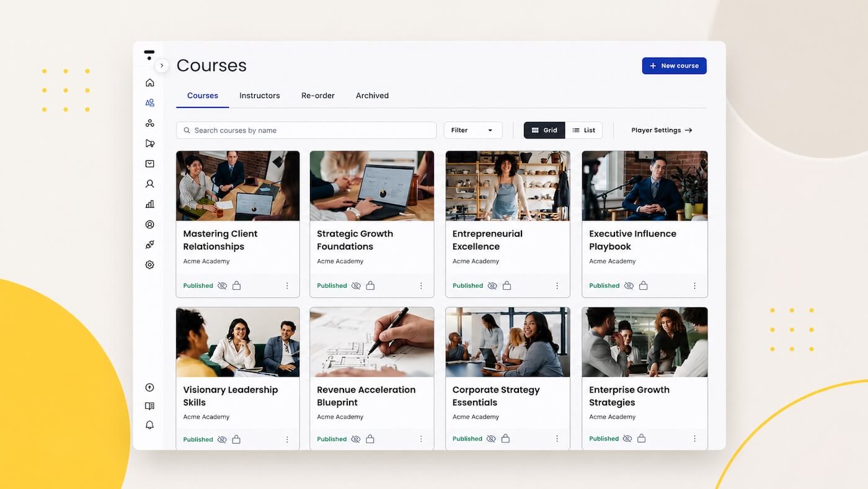The image size is (868, 489).
Task: Toggle visibility eye on Mastering Client Relationships
Action: pyautogui.click(x=222, y=286)
